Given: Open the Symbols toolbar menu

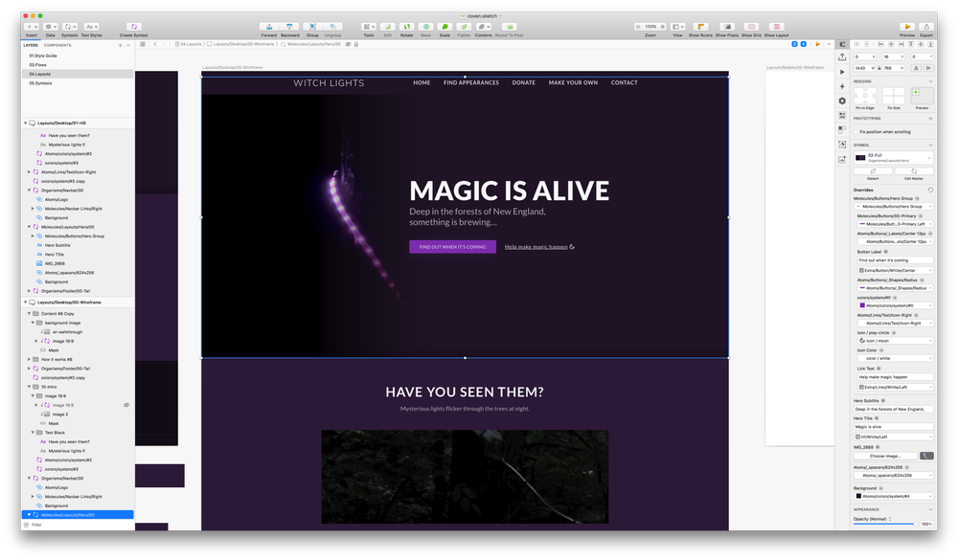Looking at the screenshot, I should coord(70,27).
